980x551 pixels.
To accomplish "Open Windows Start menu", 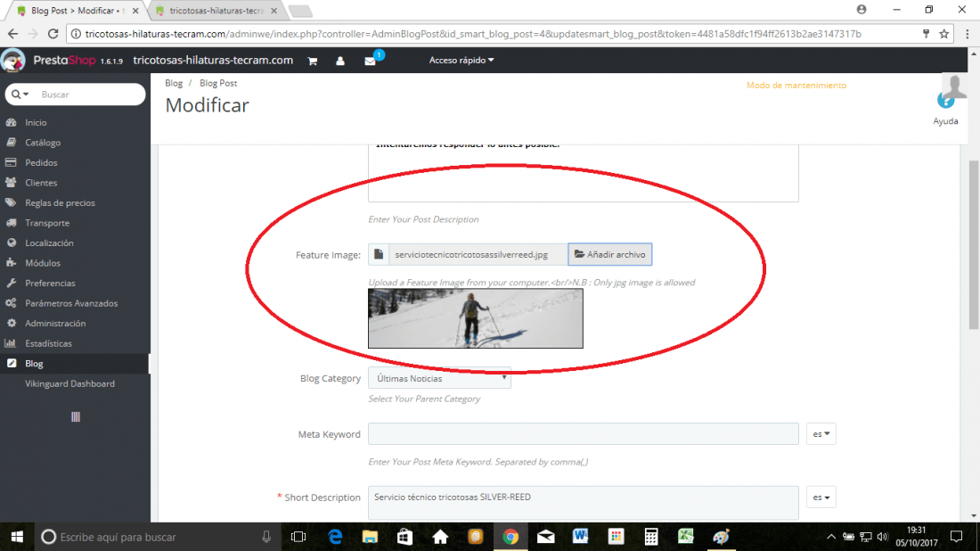I will 17,537.
